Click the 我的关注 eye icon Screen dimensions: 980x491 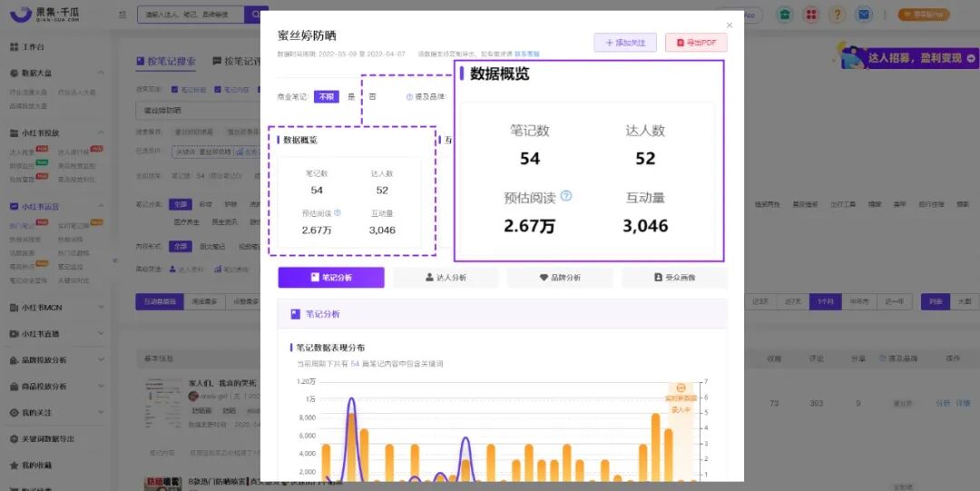[14, 413]
